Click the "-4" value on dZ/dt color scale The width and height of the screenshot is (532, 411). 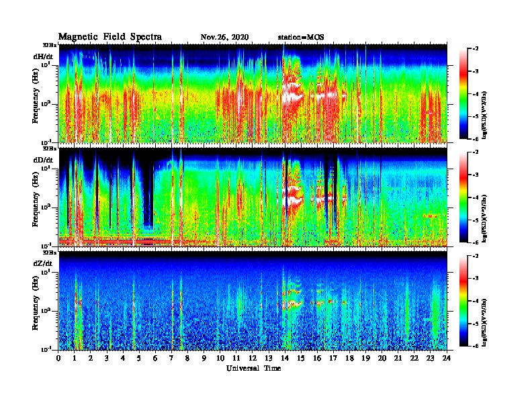click(x=476, y=301)
